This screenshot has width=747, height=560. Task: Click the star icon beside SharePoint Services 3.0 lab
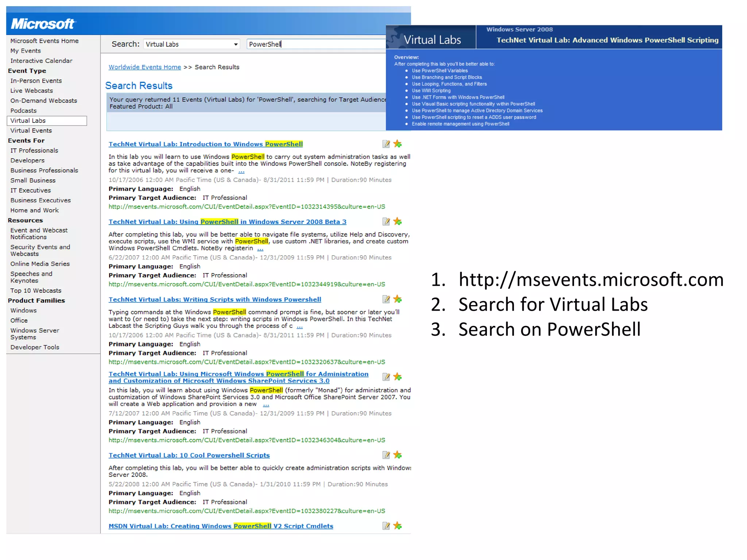click(x=398, y=377)
